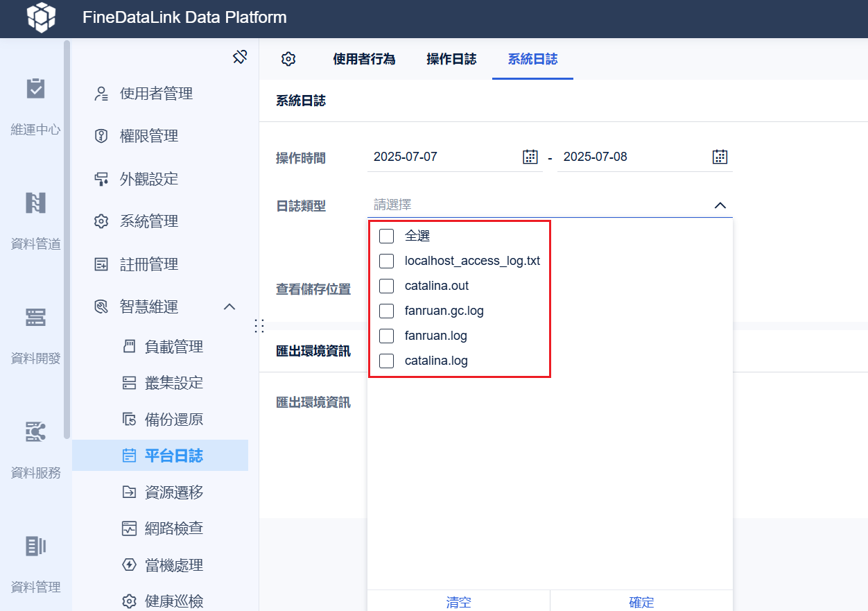Click the 確定 button
Image resolution: width=868 pixels, height=611 pixels.
click(641, 602)
